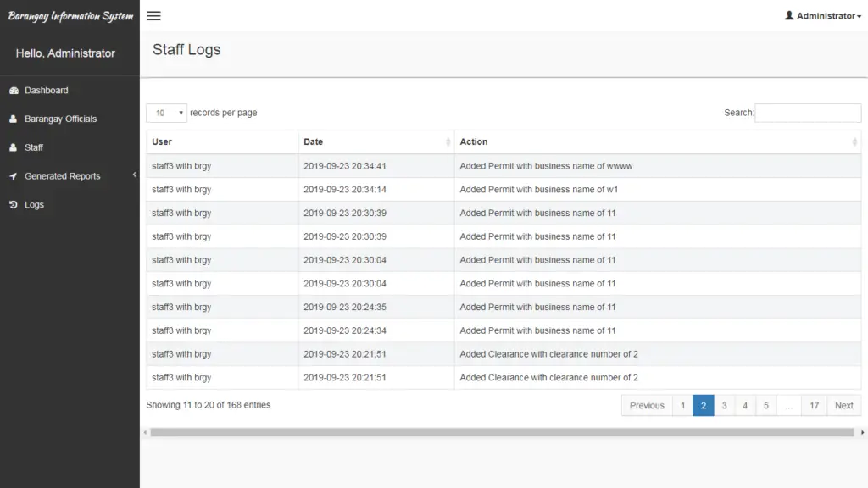Select the Barangay Officials person icon
This screenshot has width=868, height=488.
point(14,119)
